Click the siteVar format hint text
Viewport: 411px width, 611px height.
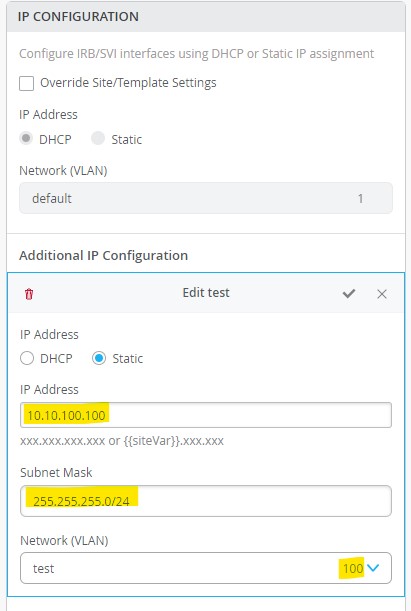pos(122,441)
